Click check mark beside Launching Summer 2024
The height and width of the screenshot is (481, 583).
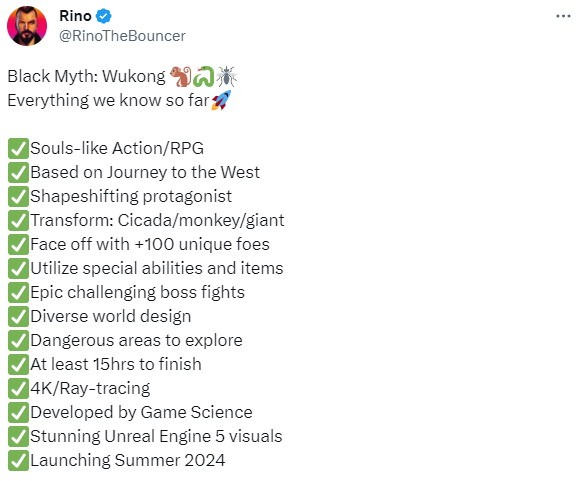point(18,461)
